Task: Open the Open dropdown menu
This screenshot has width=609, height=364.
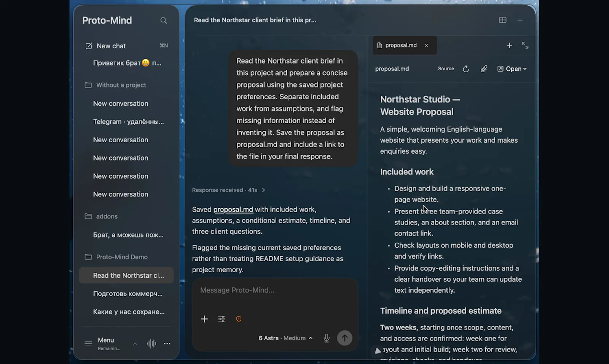Action: click(512, 69)
